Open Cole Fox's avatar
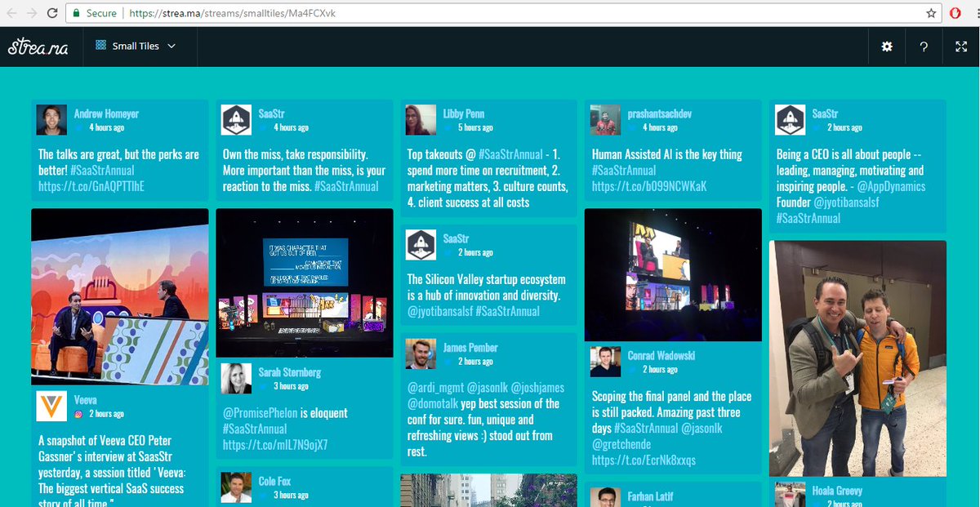 coord(236,487)
